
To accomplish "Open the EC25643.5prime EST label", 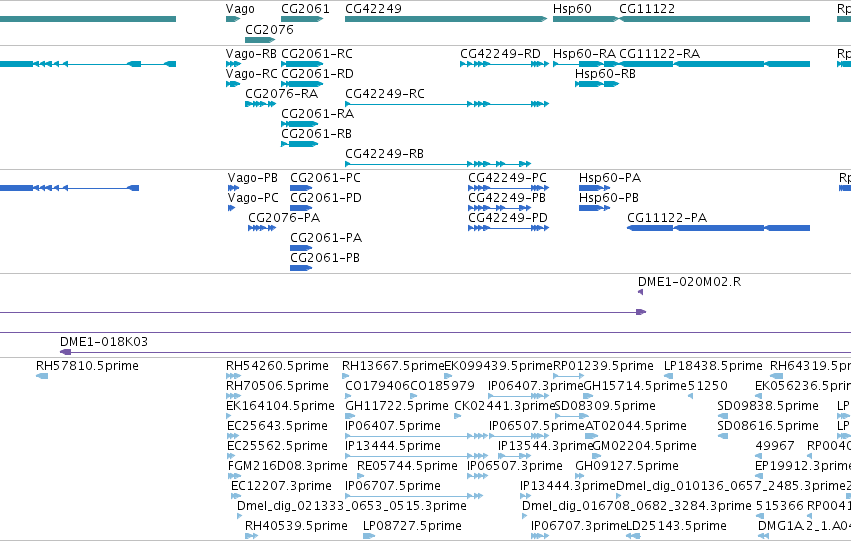I will [277, 427].
